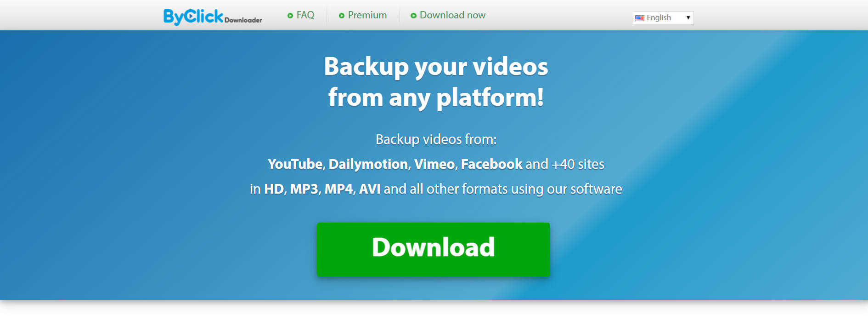Click the word YouTube
This screenshot has height=327, width=868.
[295, 164]
